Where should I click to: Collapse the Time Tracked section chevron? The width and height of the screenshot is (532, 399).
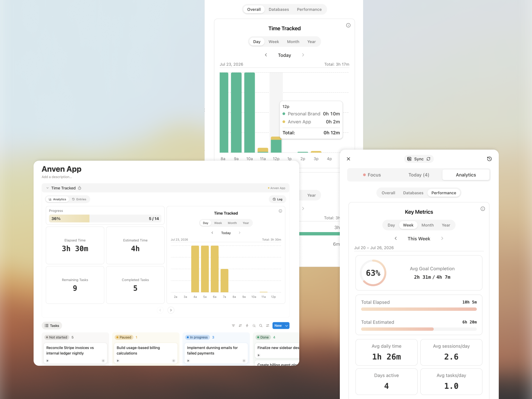[48, 188]
